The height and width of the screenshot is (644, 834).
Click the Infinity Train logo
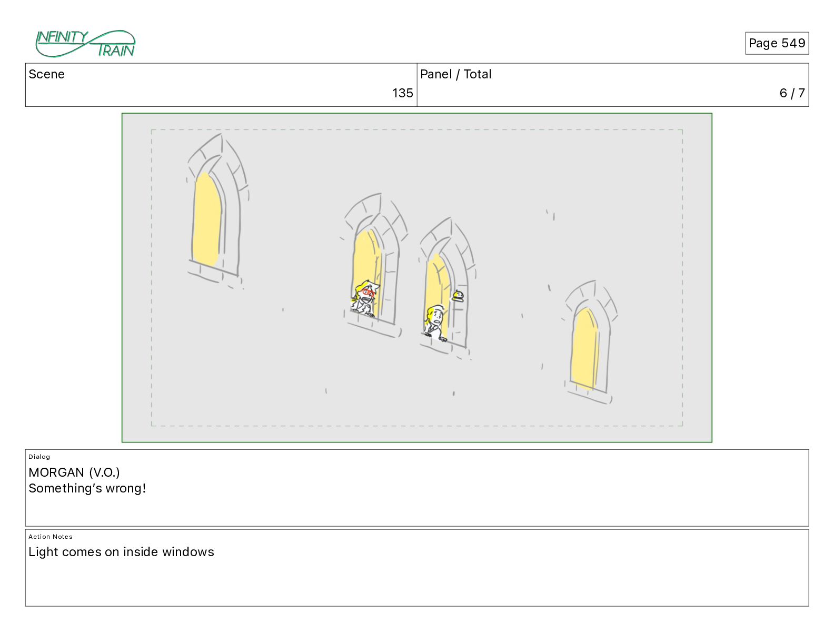tap(85, 44)
